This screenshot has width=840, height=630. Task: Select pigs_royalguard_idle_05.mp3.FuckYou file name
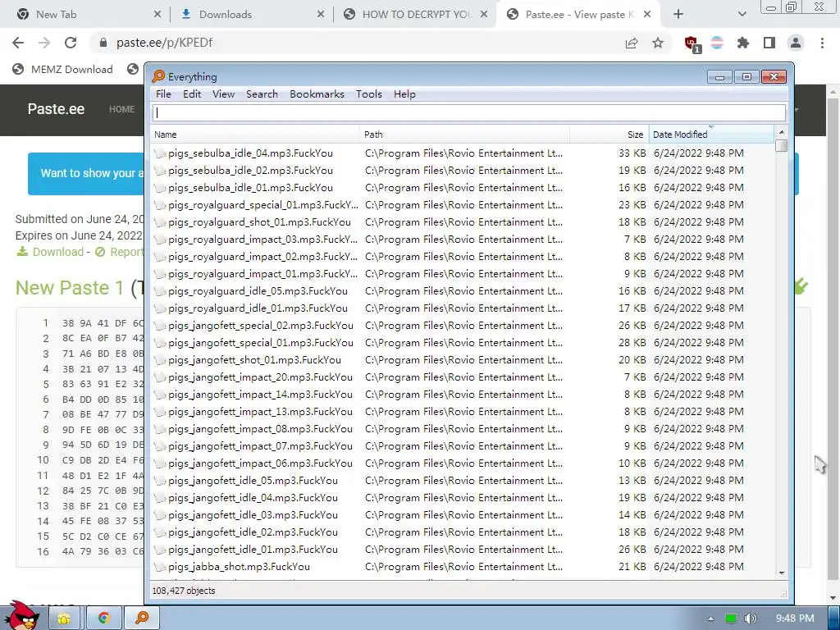tap(258, 291)
